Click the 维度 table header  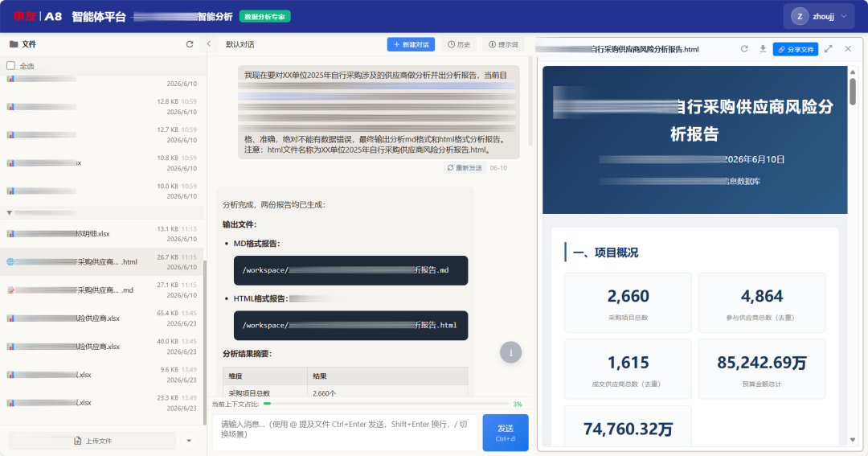click(265, 376)
